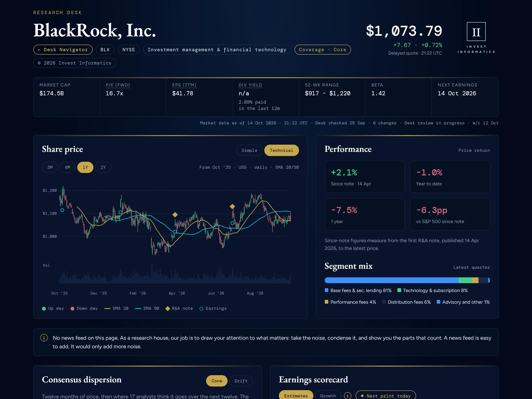532x399 pixels.
Task: Click the Performance fees gold swatch
Action: (326, 302)
